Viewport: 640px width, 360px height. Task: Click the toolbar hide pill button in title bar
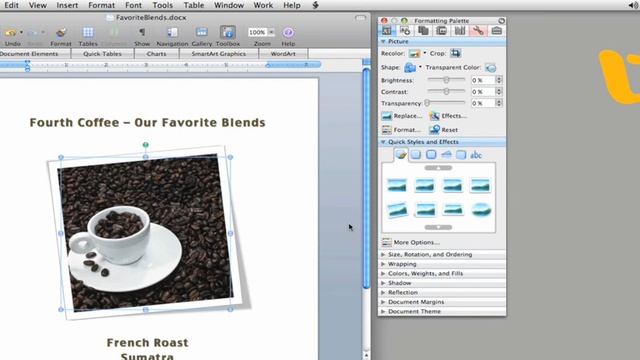[360, 18]
